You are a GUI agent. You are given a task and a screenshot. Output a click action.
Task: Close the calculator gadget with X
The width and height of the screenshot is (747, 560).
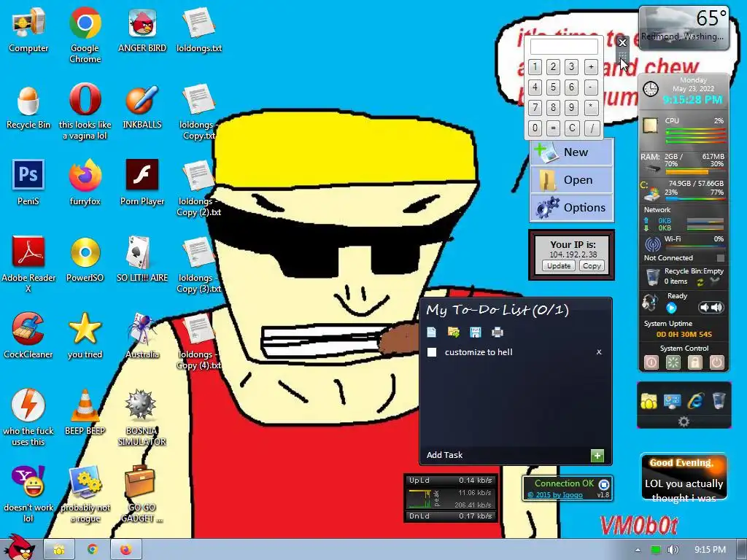pyautogui.click(x=622, y=43)
